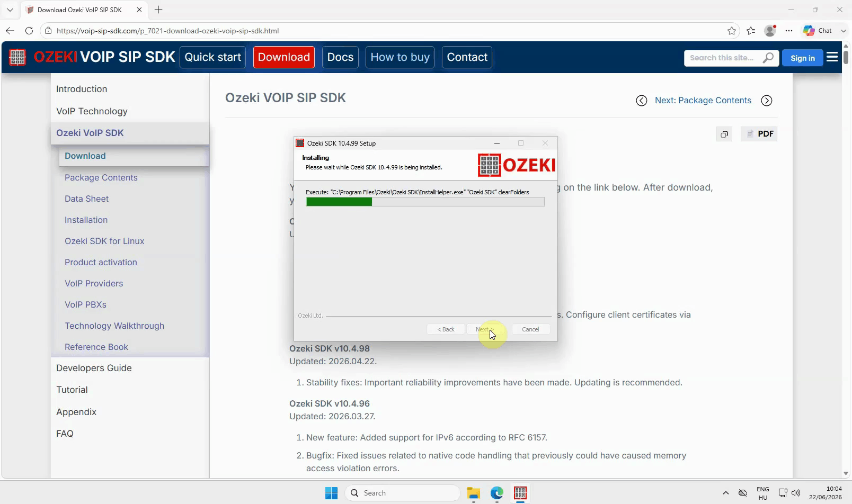852x504 pixels.
Task: Open the Docs menu item
Action: click(x=340, y=57)
